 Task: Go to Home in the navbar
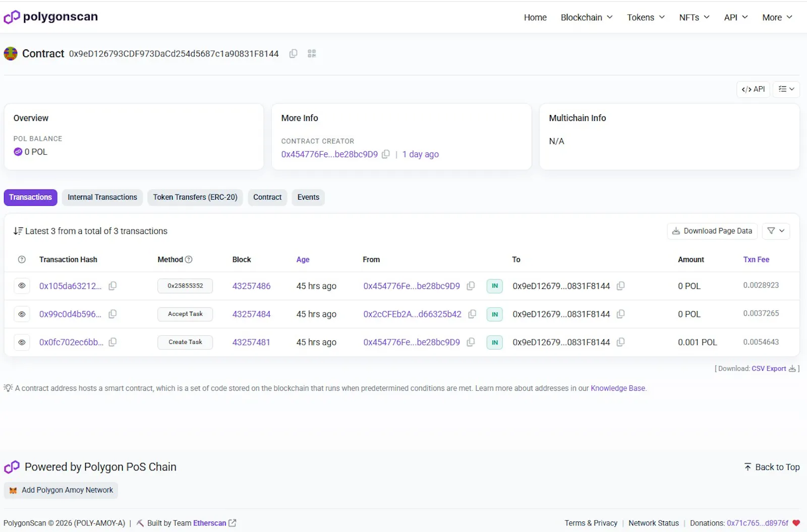coord(535,17)
